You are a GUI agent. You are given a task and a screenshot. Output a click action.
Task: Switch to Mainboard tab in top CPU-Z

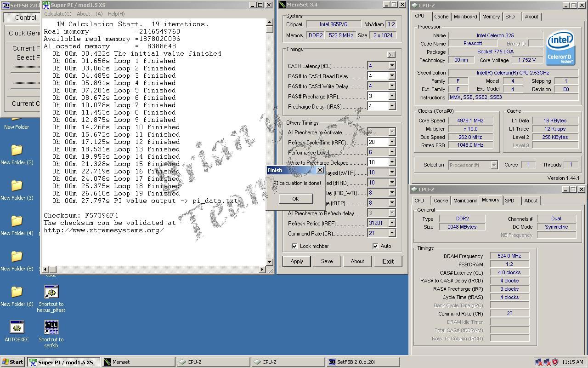pyautogui.click(x=465, y=17)
